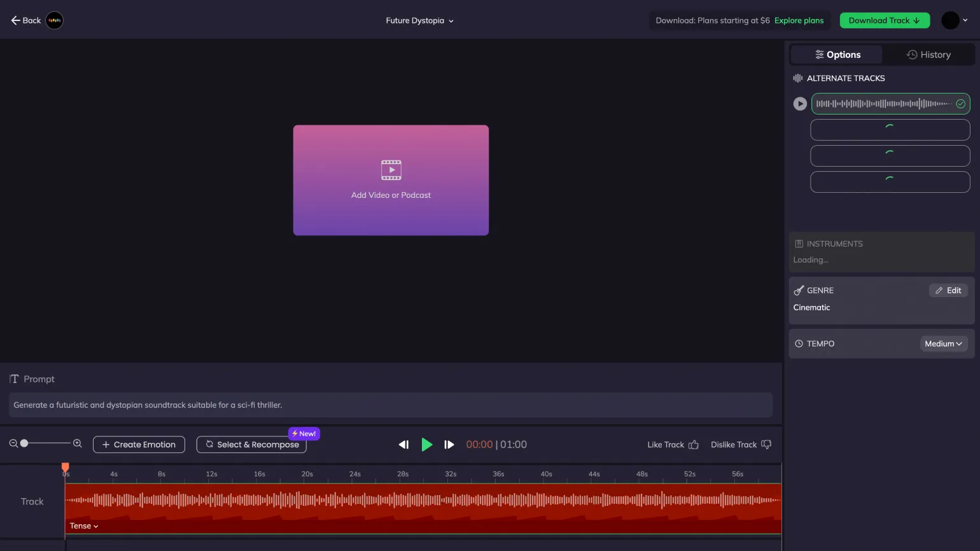Click the zoom in magnifier icon
Viewport: 980px width, 551px height.
click(78, 443)
